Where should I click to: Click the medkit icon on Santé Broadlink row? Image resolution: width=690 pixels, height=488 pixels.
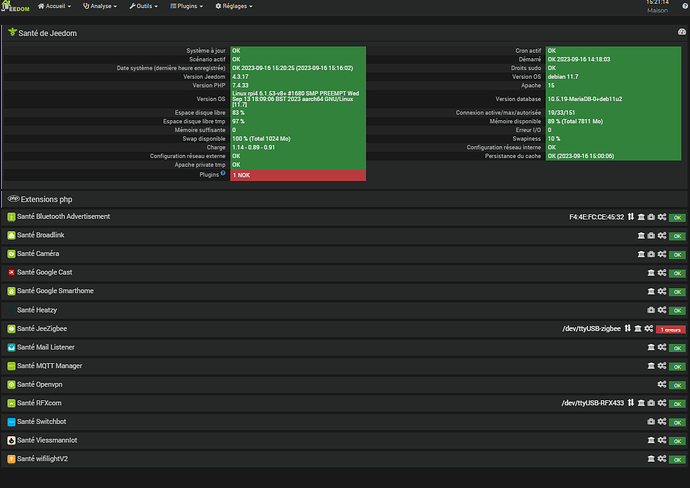click(x=651, y=236)
